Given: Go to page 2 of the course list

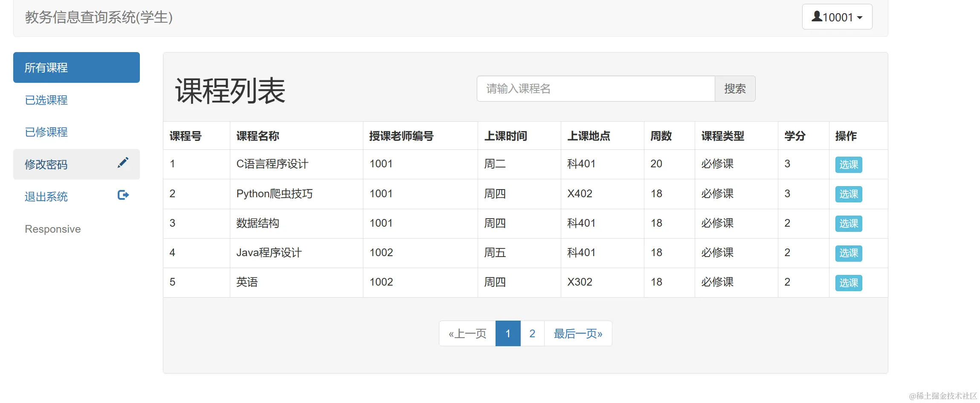Looking at the screenshot, I should click(532, 333).
